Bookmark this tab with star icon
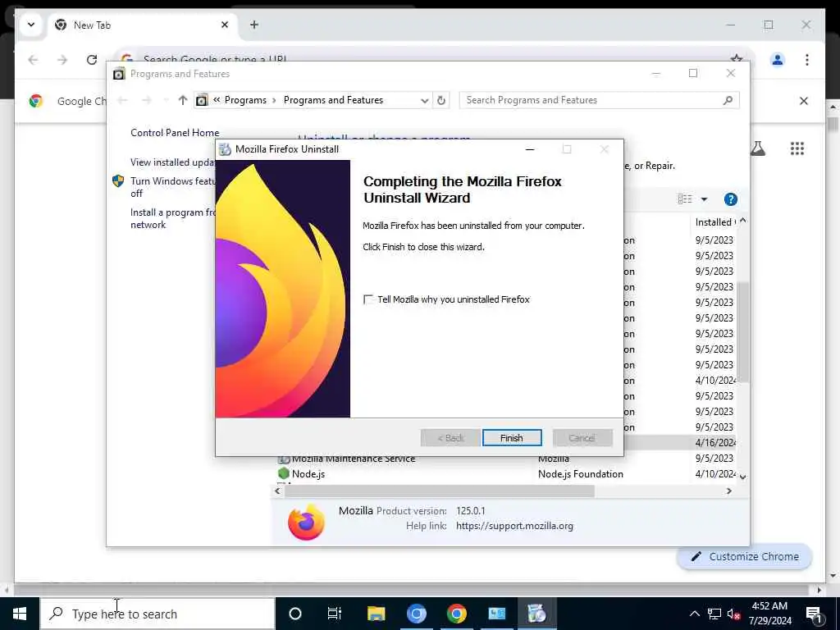This screenshot has width=840, height=630. [736, 58]
